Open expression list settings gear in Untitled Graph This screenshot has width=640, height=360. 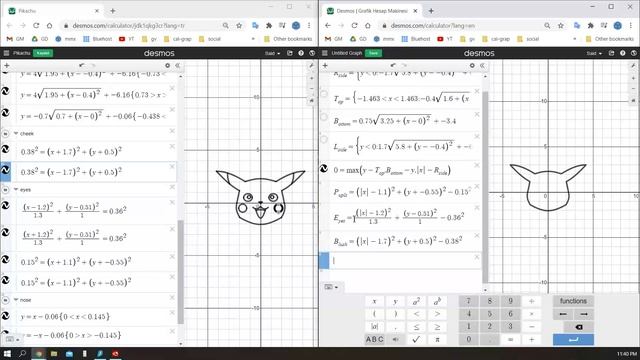tap(472, 65)
